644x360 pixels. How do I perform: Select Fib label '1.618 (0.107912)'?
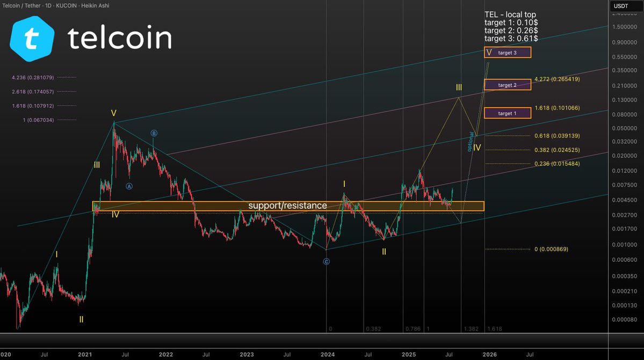pyautogui.click(x=33, y=106)
